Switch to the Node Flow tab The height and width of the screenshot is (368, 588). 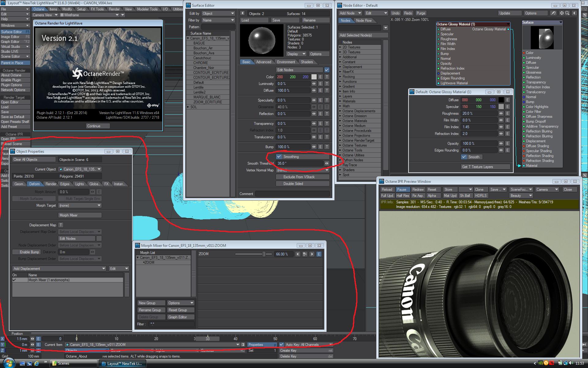click(364, 21)
